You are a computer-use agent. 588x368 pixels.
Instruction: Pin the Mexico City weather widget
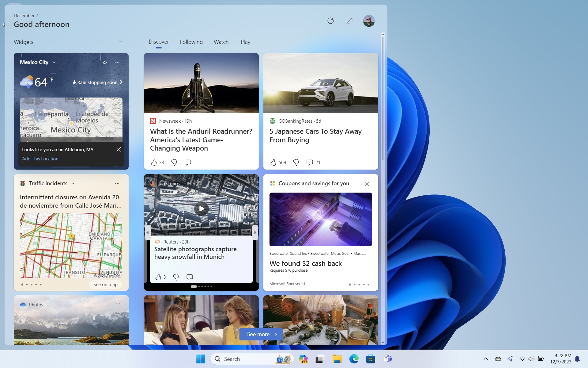point(105,62)
